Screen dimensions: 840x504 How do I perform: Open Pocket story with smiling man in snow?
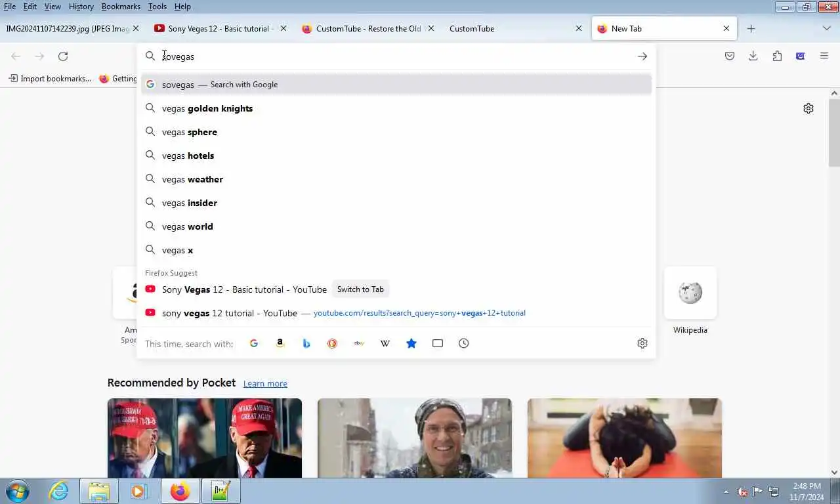tap(415, 438)
